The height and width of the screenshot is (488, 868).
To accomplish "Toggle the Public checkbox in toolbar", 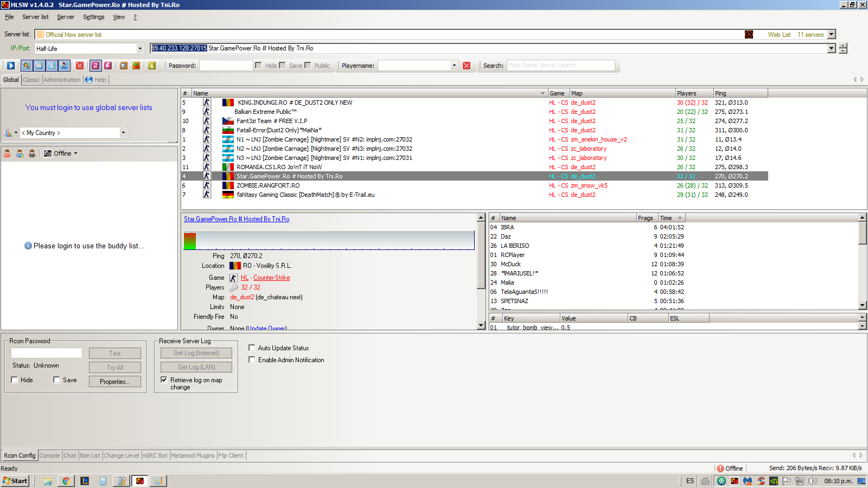I will pos(308,66).
